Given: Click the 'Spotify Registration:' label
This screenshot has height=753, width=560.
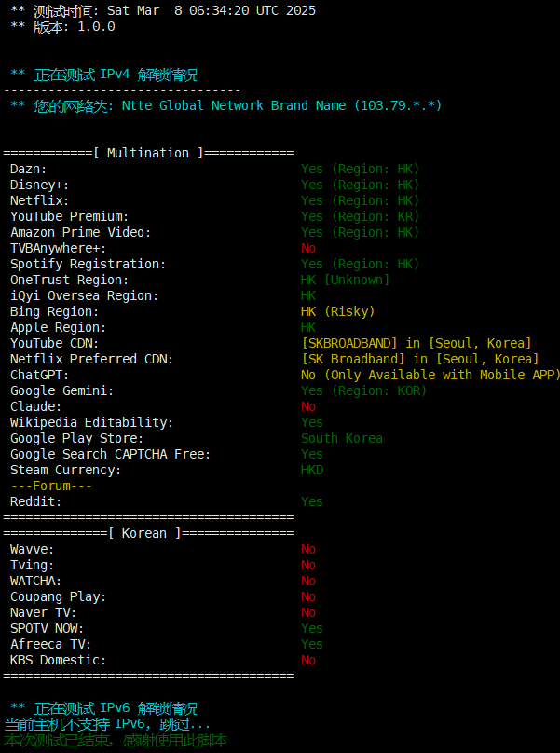Looking at the screenshot, I should [x=88, y=264].
